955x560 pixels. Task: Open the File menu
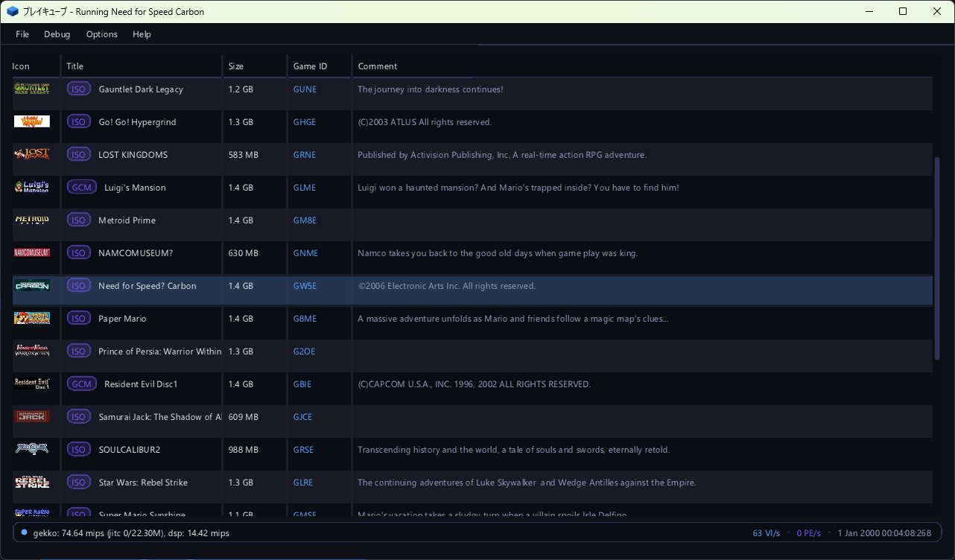pos(22,34)
